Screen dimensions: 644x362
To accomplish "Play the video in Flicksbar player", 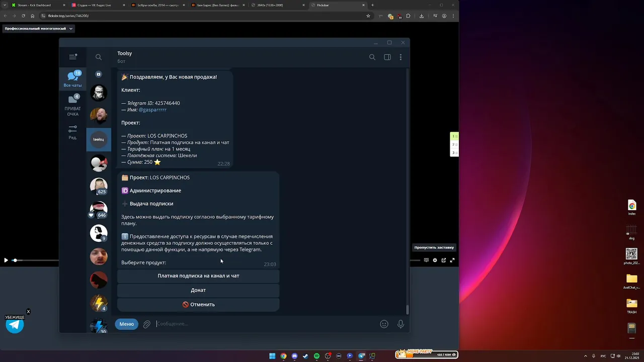I will [x=6, y=260].
